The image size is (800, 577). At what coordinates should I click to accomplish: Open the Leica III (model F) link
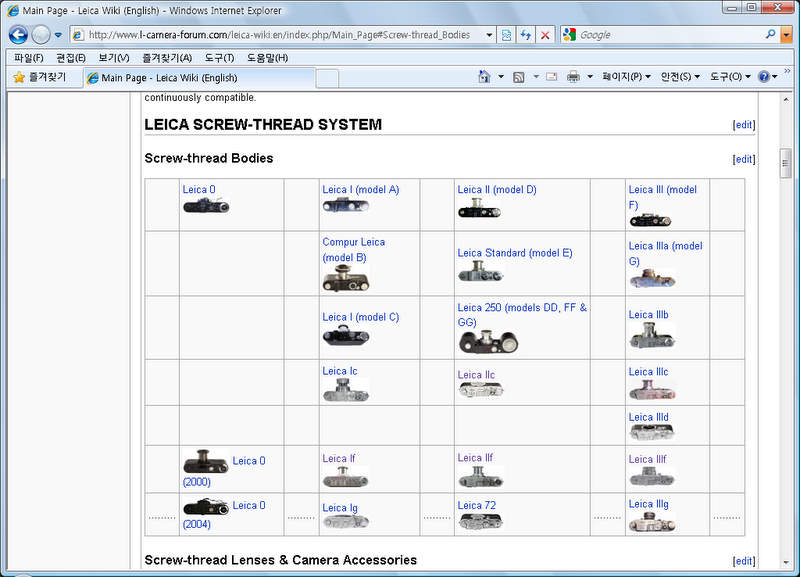662,197
